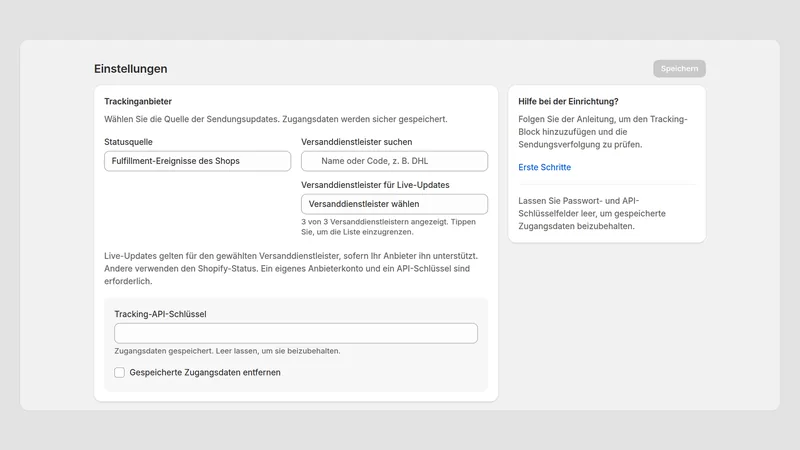Click the Folgen Sie der Anleitung text

603,132
